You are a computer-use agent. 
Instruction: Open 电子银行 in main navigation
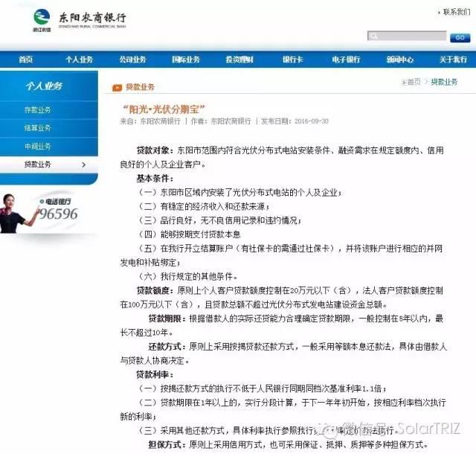pos(346,60)
